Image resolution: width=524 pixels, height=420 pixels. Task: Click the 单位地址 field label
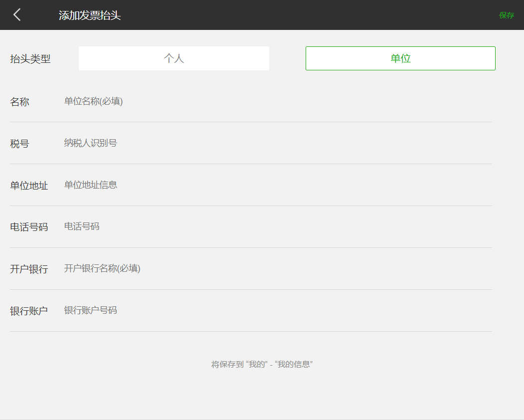tap(29, 186)
